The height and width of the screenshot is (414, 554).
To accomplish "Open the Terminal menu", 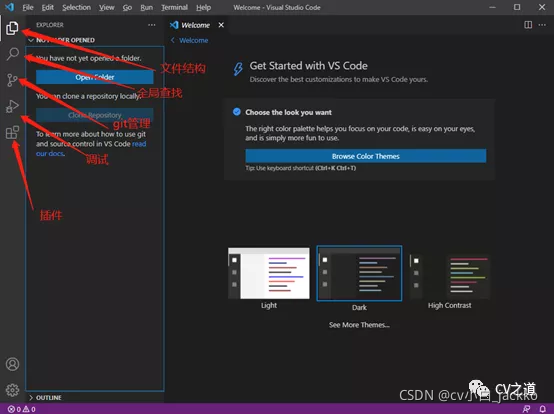I will 175,7.
